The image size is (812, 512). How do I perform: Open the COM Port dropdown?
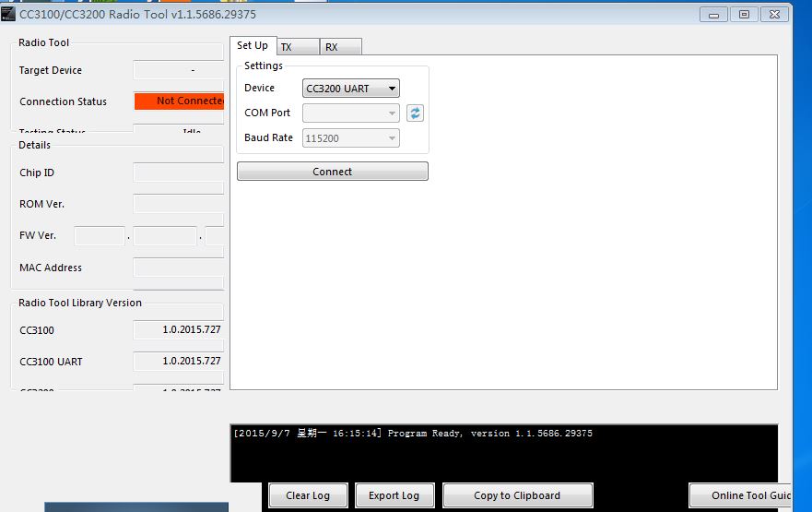click(350, 113)
